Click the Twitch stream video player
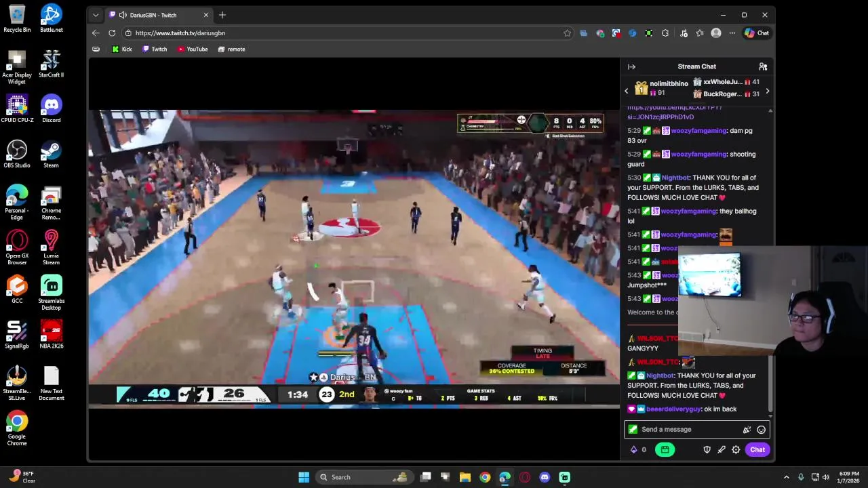The height and width of the screenshot is (488, 868). click(x=353, y=258)
